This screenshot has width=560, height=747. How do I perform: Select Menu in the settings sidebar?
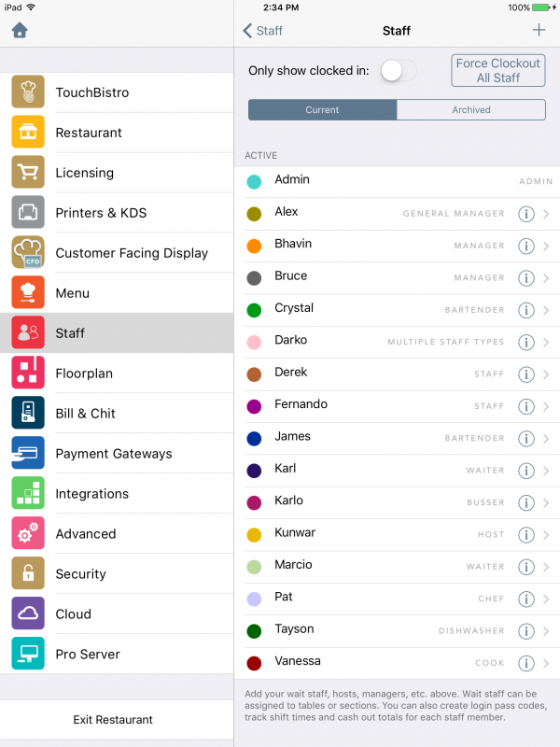pyautogui.click(x=117, y=293)
